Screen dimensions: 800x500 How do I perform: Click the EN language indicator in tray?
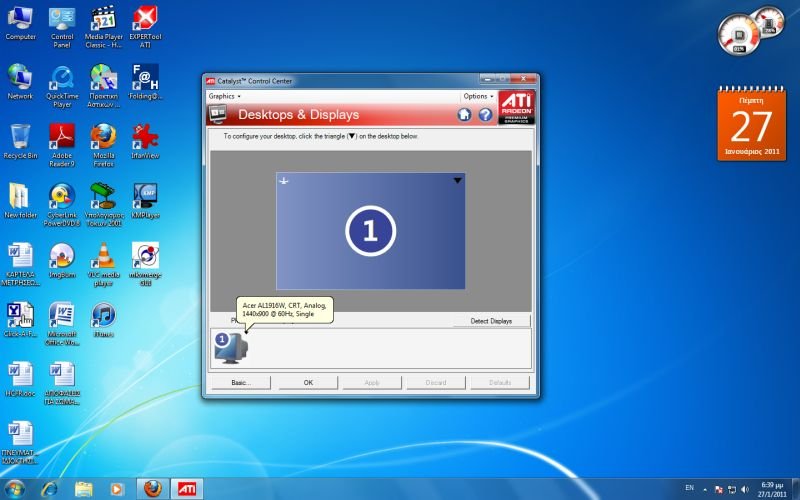point(689,488)
